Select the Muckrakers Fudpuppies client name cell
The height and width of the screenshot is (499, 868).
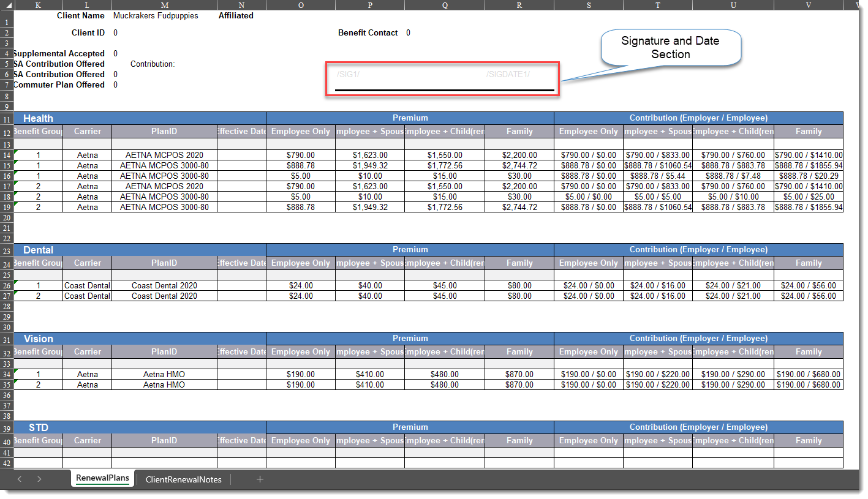156,16
